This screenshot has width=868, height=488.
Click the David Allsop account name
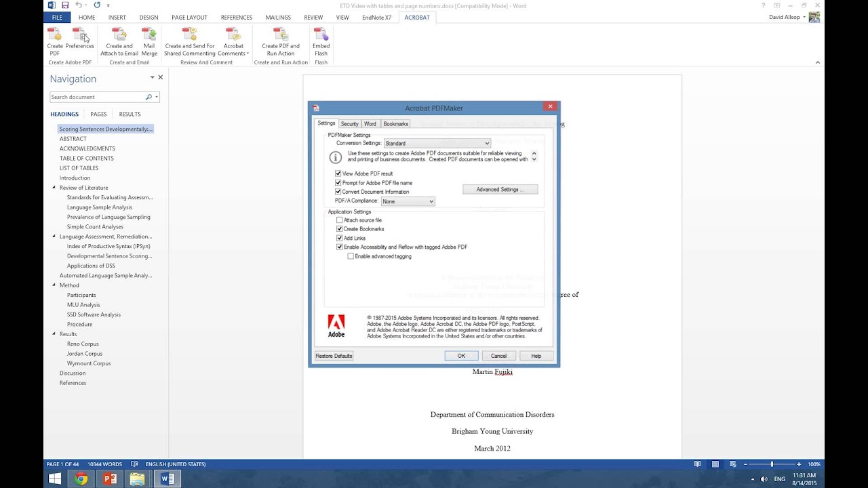point(785,18)
